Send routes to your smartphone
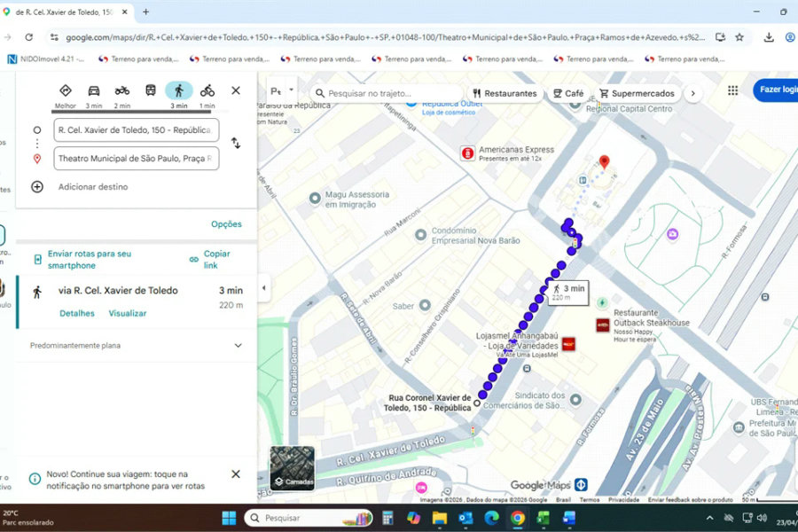 (89, 260)
